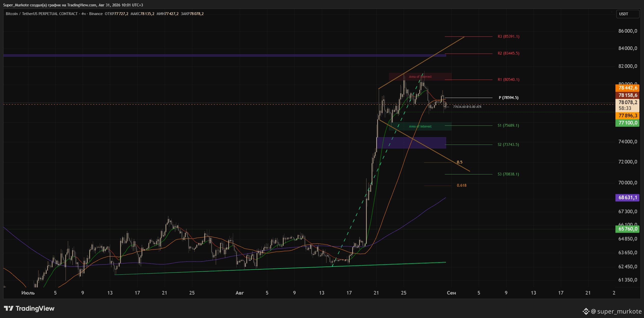
Task: Click the orange 77 896,3 price tag
Action: point(627,116)
